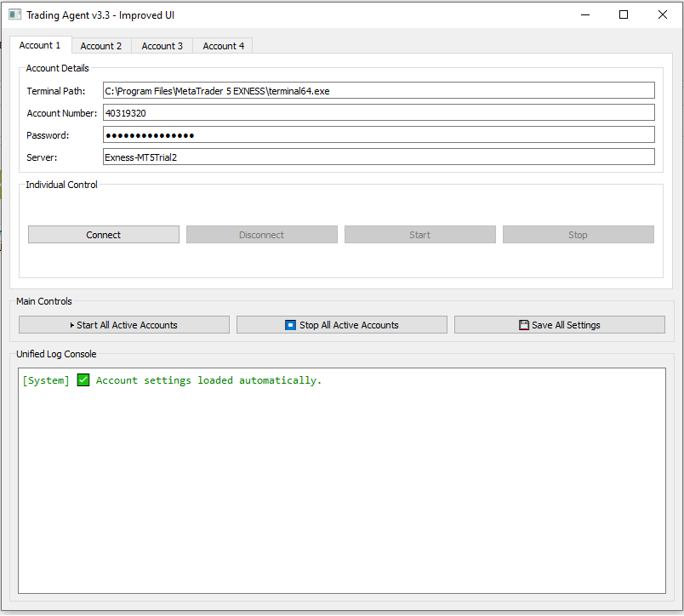Start All Active Accounts
684x616 pixels.
(124, 325)
